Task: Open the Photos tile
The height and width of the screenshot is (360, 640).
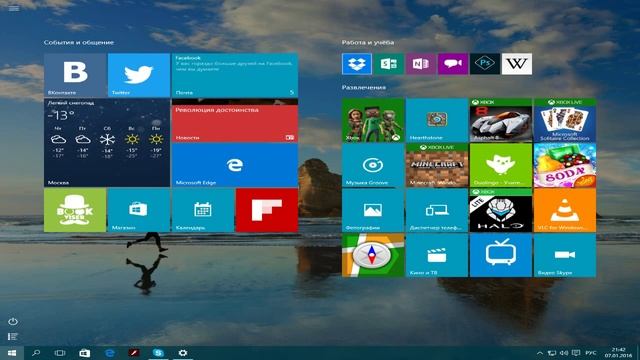Action: 373,210
